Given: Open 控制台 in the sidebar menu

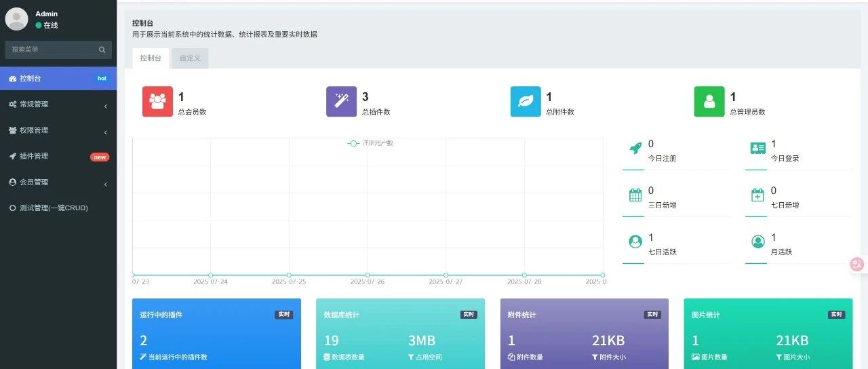Looking at the screenshot, I should pos(58,78).
